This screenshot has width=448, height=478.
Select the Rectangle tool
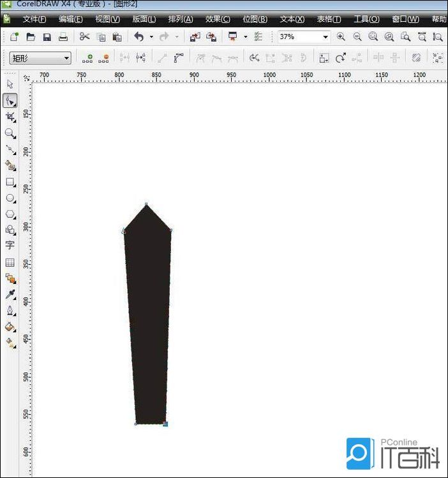(x=10, y=182)
